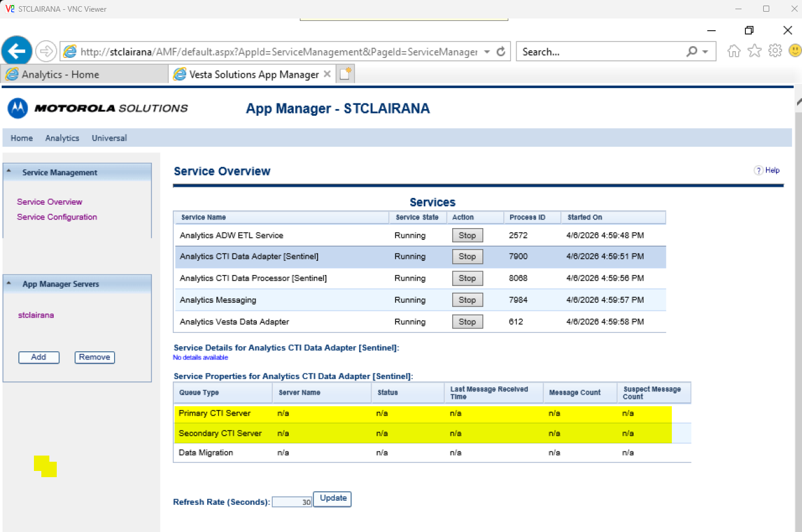Viewport: 802px width, 532px height.
Task: Stop the Analytics CTI Data Adapter service
Action: 467,256
